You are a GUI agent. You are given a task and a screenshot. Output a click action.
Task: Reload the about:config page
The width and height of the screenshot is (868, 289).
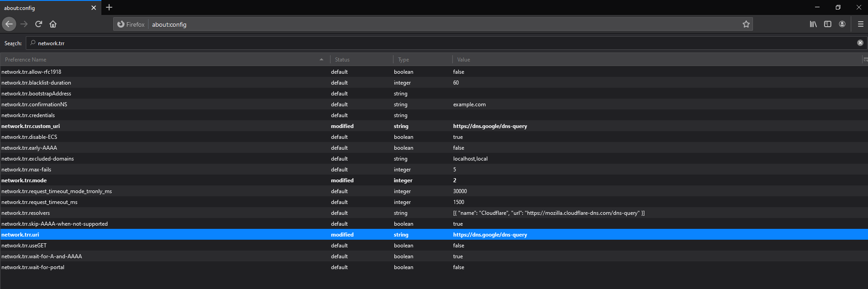tap(38, 24)
